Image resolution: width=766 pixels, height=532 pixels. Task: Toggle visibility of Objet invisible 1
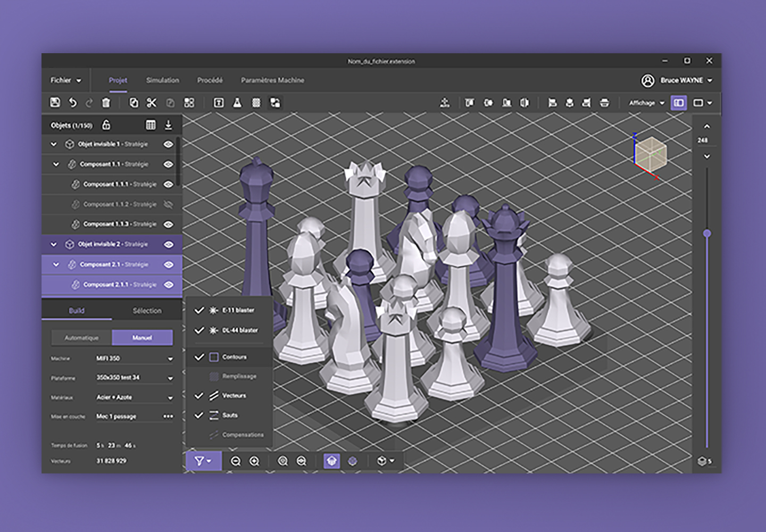pos(169,144)
